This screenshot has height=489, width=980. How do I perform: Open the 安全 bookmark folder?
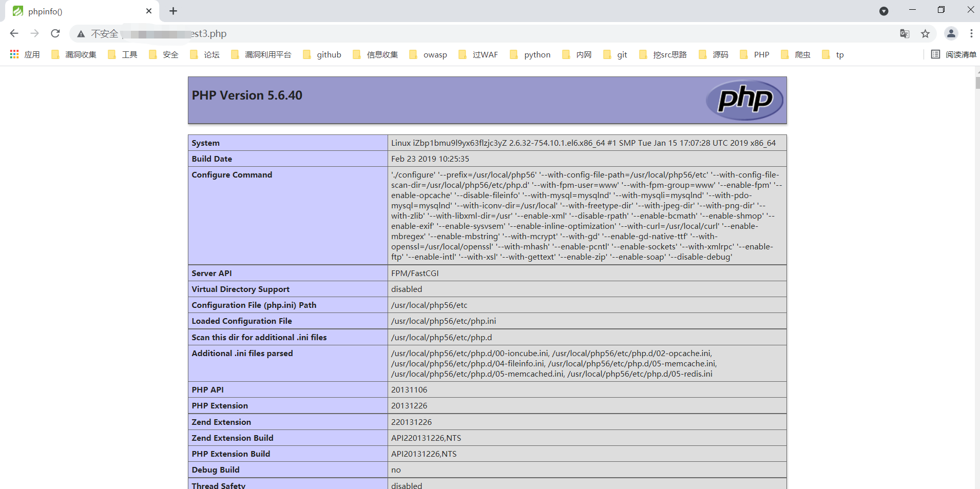point(164,54)
